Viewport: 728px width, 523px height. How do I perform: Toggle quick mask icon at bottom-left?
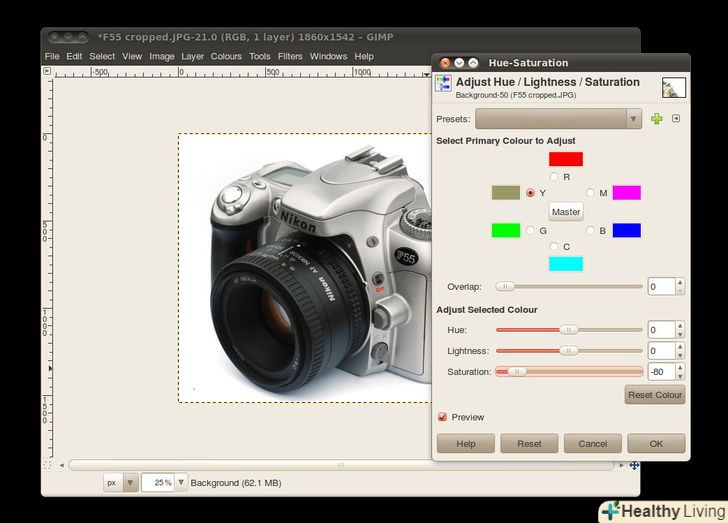[x=47, y=465]
